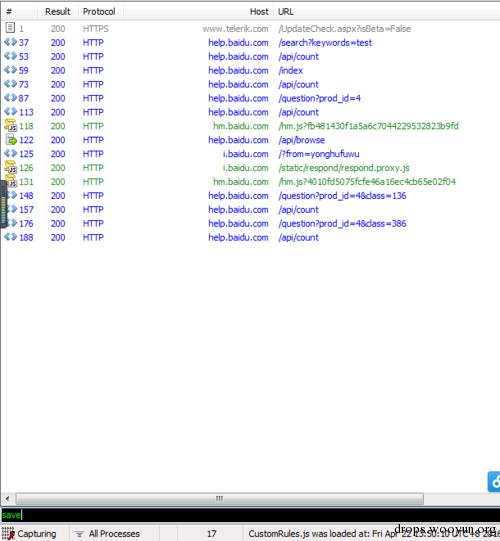The height and width of the screenshot is (541, 500).
Task: Click the Capturing status icon
Action: (8, 533)
